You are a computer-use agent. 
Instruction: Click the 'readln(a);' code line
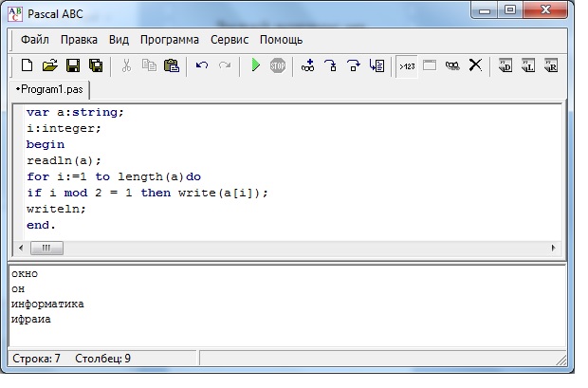point(64,160)
